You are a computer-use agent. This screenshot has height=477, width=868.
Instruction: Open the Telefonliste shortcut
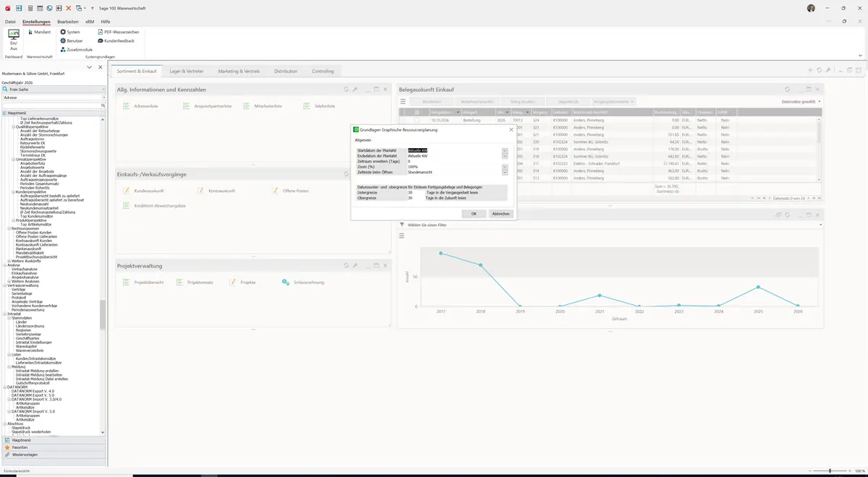coord(320,106)
